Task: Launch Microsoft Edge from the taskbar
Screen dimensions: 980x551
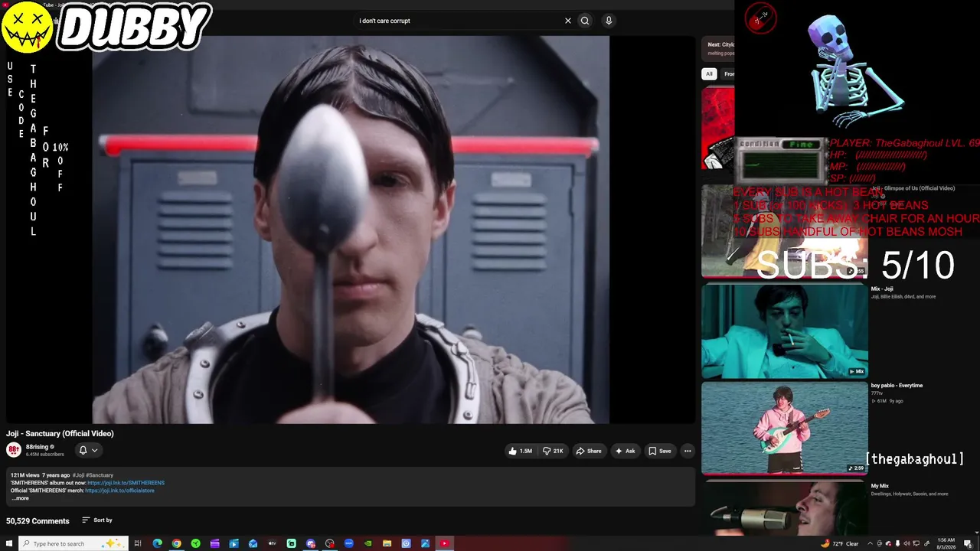Action: (157, 543)
